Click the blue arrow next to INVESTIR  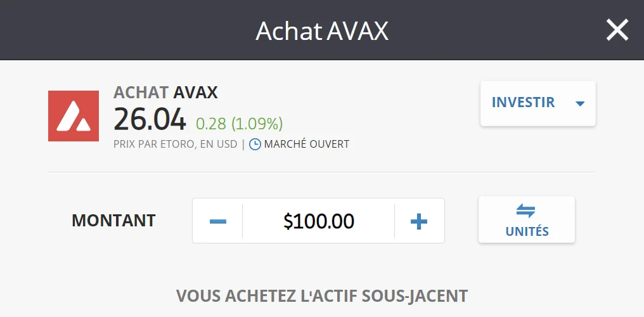[x=579, y=103]
